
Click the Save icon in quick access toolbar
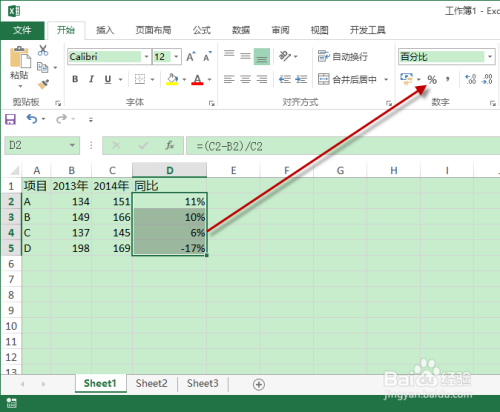click(10, 119)
